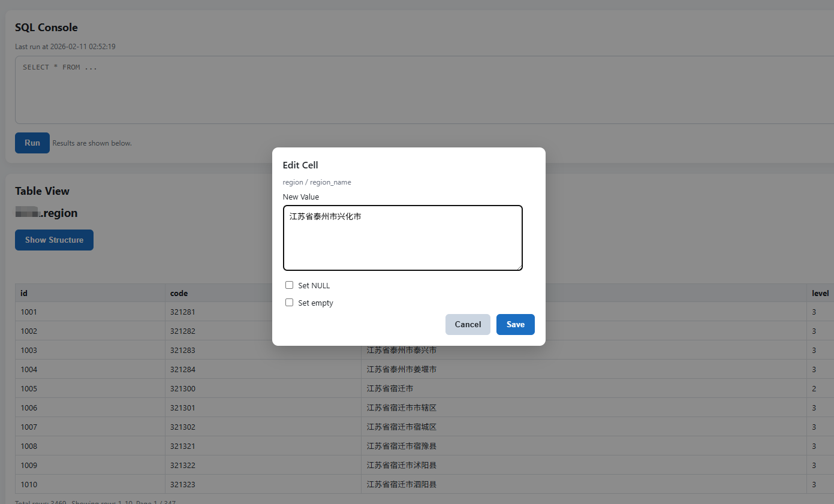Click the id column header
Viewport: 834px width, 504px height.
pos(24,293)
